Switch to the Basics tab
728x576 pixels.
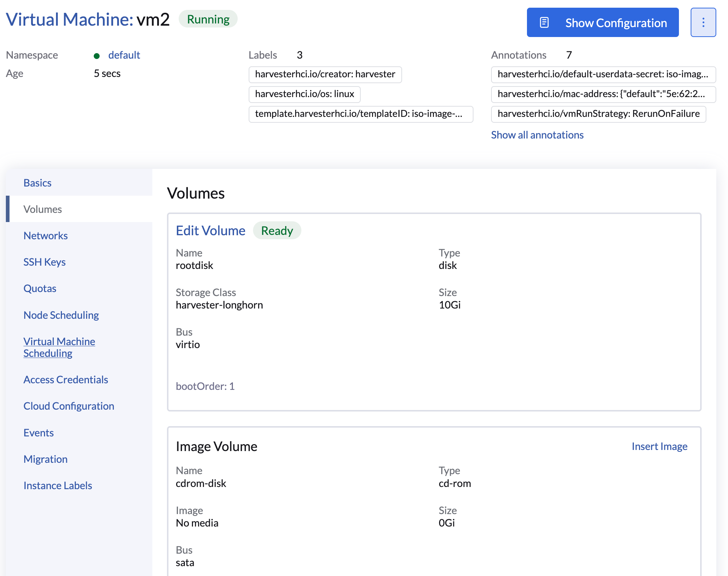point(37,183)
